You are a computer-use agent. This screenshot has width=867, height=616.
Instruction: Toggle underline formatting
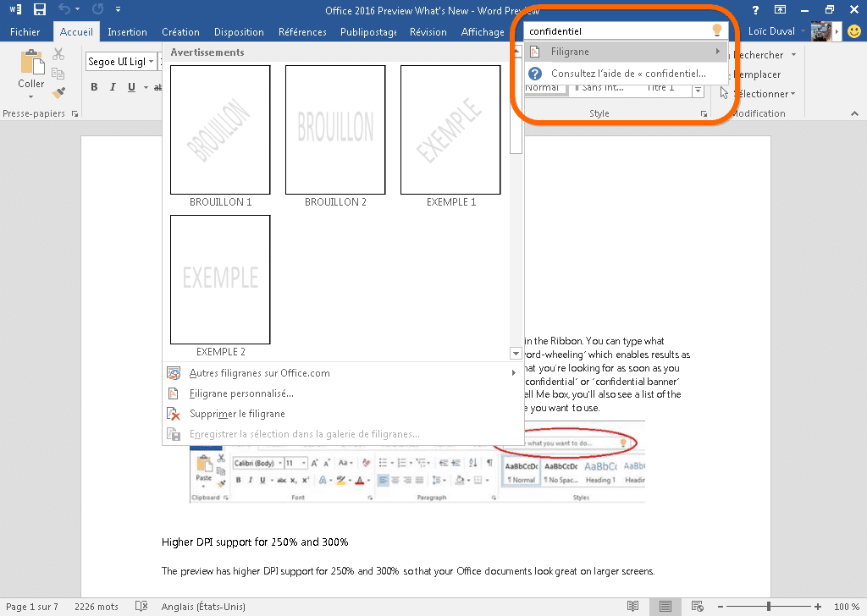tap(131, 87)
